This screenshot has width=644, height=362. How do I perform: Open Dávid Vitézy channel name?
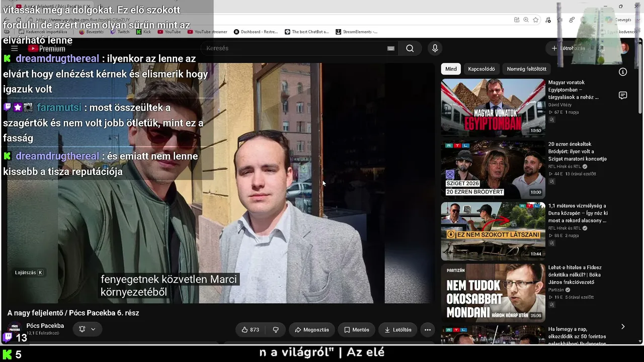click(x=560, y=105)
